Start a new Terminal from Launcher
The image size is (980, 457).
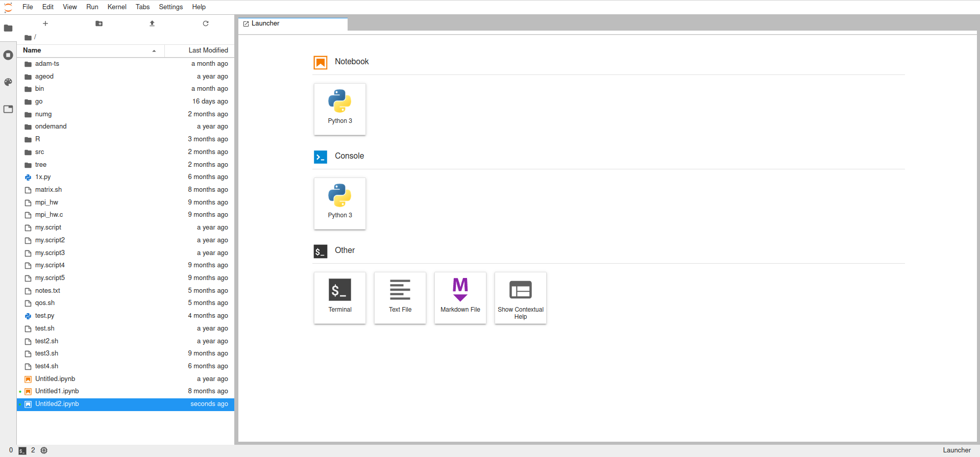coord(340,298)
